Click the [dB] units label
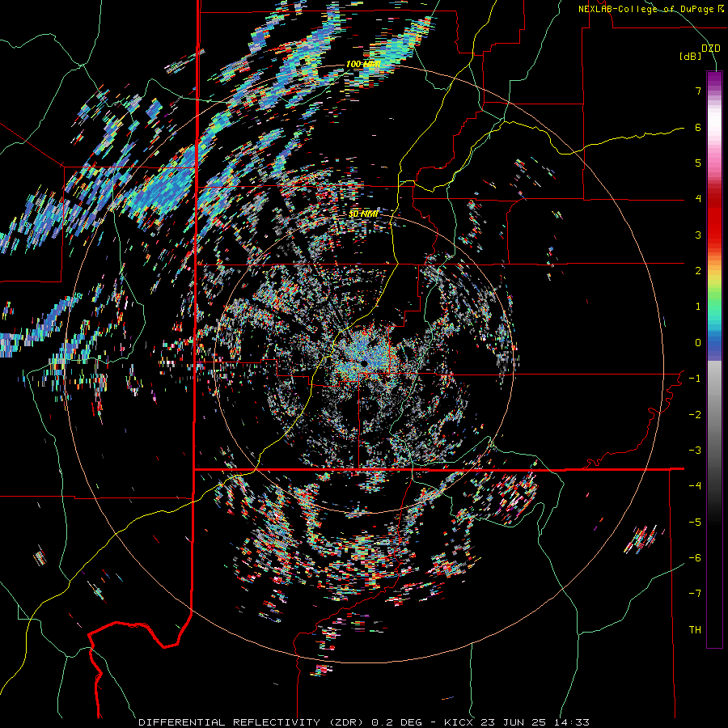Screen dimensions: 728x728 tap(691, 56)
